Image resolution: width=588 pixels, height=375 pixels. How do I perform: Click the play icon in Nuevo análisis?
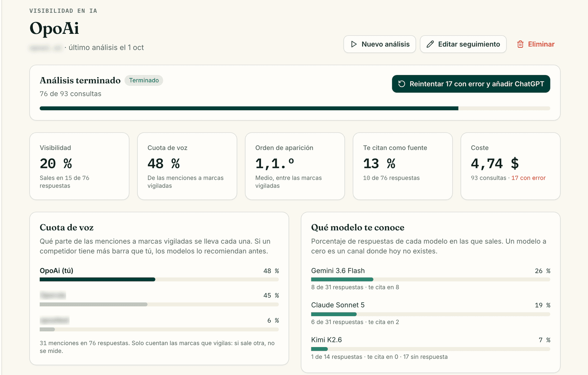tap(354, 44)
